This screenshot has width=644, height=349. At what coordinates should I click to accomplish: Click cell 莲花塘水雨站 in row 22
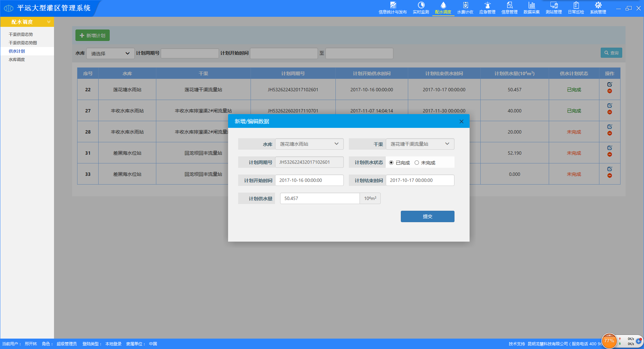(127, 90)
